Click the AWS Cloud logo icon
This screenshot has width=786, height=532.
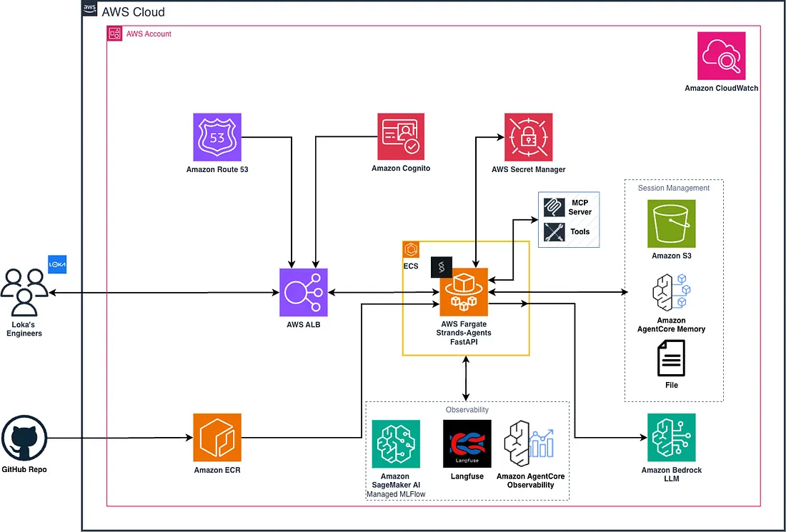(90, 8)
